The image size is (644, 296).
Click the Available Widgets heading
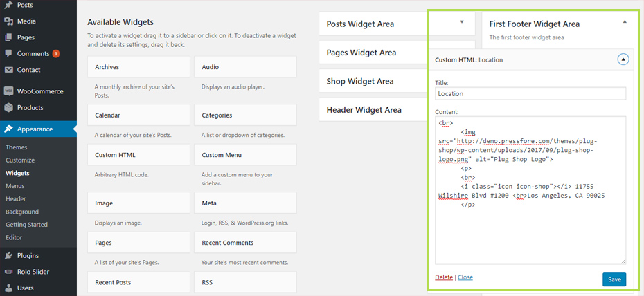[x=120, y=22]
